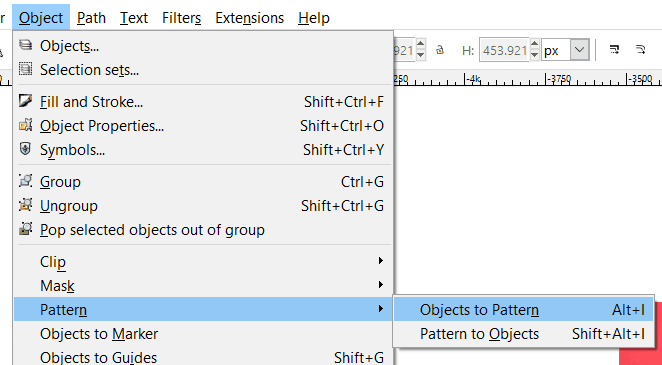
Task: Click the Objects... layers icon
Action: [x=26, y=45]
